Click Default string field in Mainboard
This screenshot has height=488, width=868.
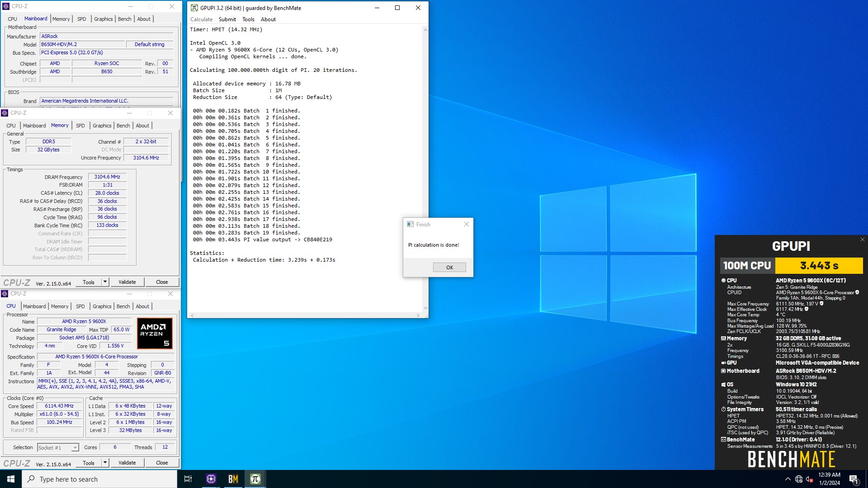tap(150, 44)
